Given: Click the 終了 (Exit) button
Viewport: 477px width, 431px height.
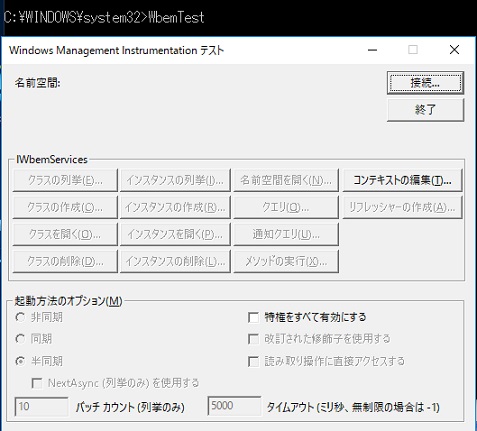Looking at the screenshot, I should (425, 110).
